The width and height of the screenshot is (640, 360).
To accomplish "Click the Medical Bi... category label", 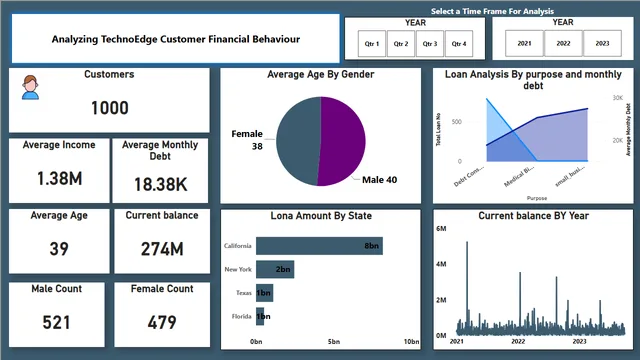I will click(x=519, y=177).
